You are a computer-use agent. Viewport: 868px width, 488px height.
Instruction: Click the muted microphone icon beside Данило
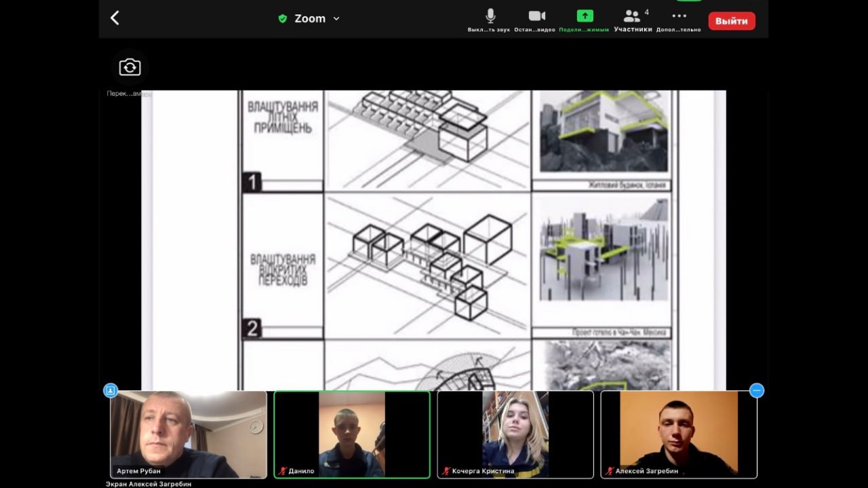pos(283,471)
